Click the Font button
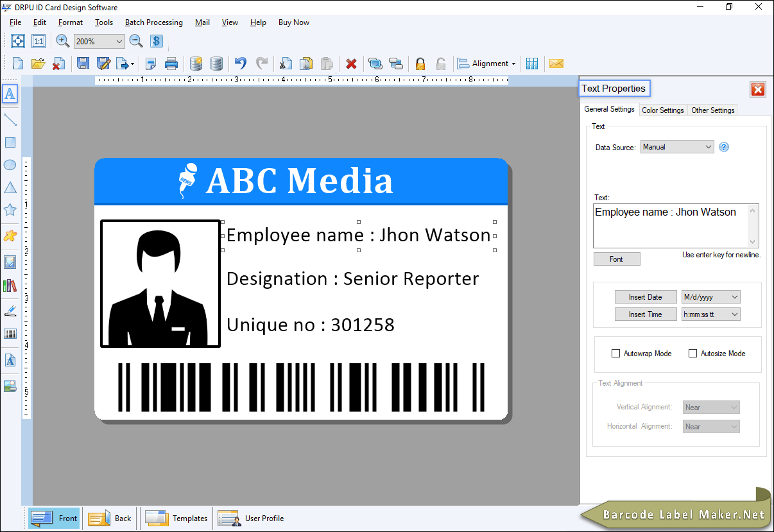Image resolution: width=774 pixels, height=532 pixels. (616, 259)
